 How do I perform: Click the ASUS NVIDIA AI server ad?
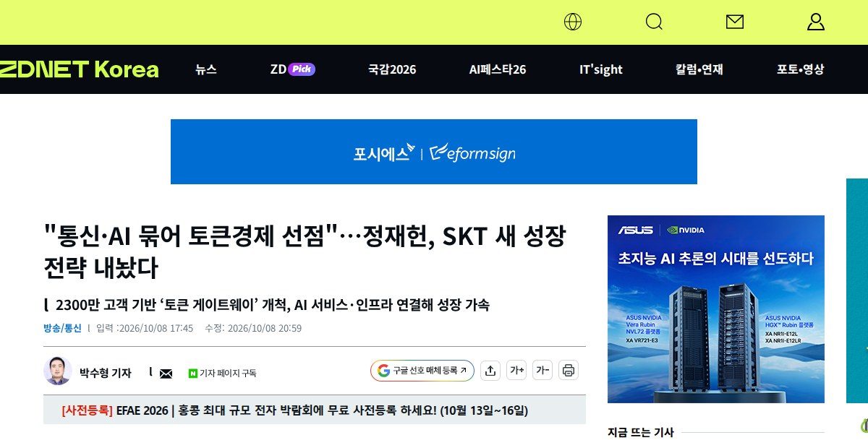tap(716, 309)
